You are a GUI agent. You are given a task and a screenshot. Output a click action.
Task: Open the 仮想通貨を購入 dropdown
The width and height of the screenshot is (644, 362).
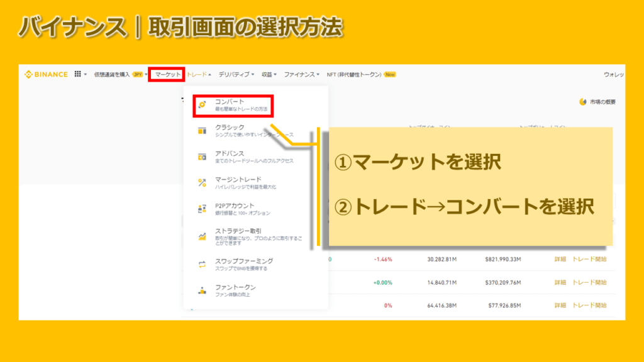121,74
